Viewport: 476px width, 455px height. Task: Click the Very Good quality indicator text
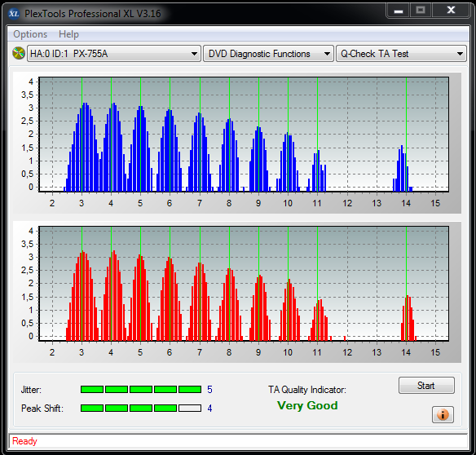click(307, 405)
